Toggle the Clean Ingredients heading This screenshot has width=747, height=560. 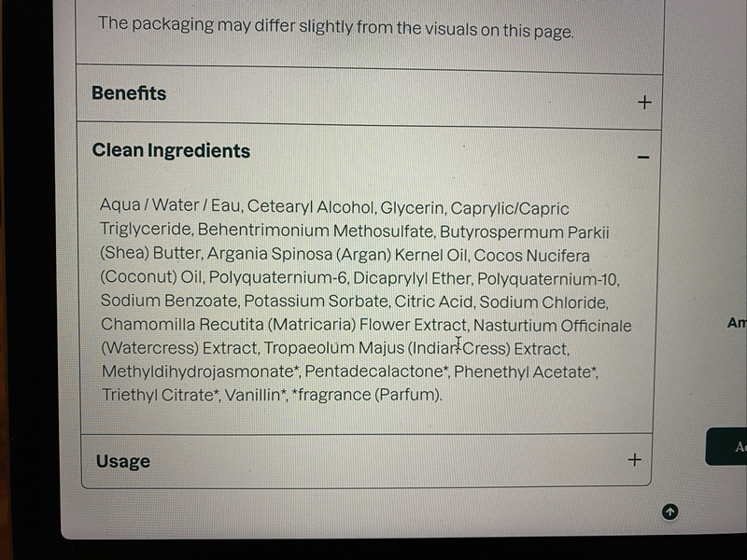[x=171, y=151]
